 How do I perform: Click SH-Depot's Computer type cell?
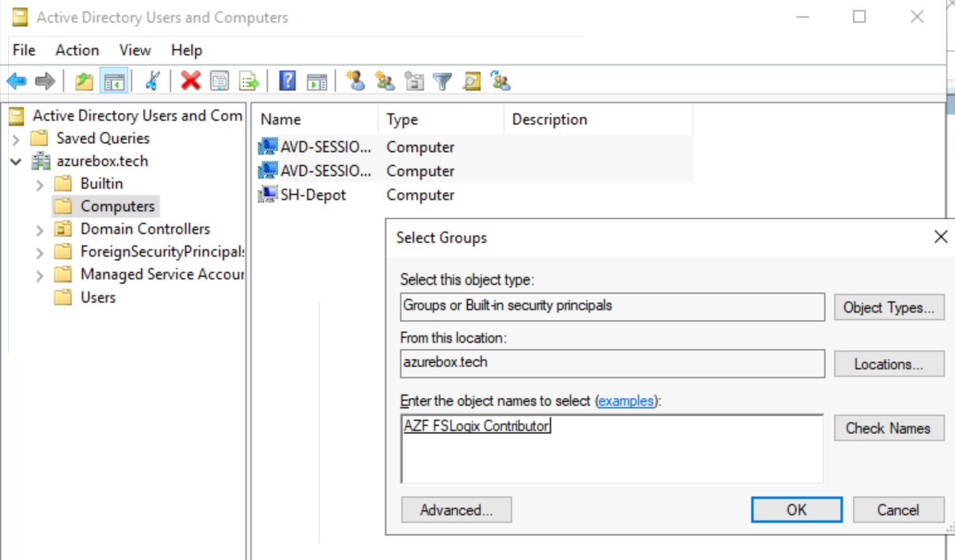[x=420, y=195]
